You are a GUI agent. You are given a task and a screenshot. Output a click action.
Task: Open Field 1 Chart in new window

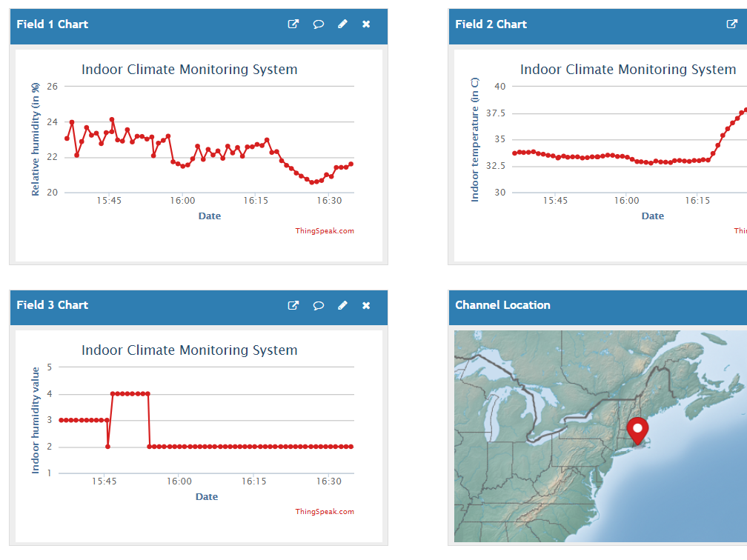tap(293, 24)
